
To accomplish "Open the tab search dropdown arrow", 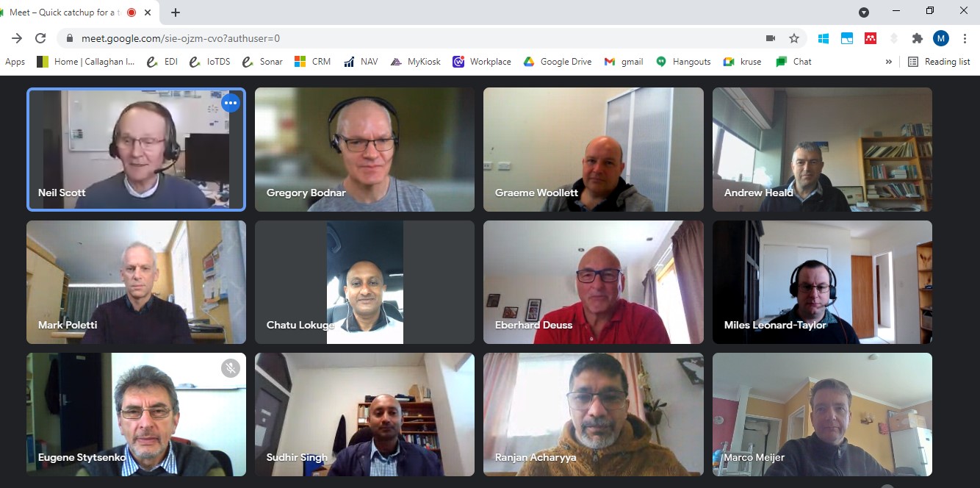I will click(864, 12).
